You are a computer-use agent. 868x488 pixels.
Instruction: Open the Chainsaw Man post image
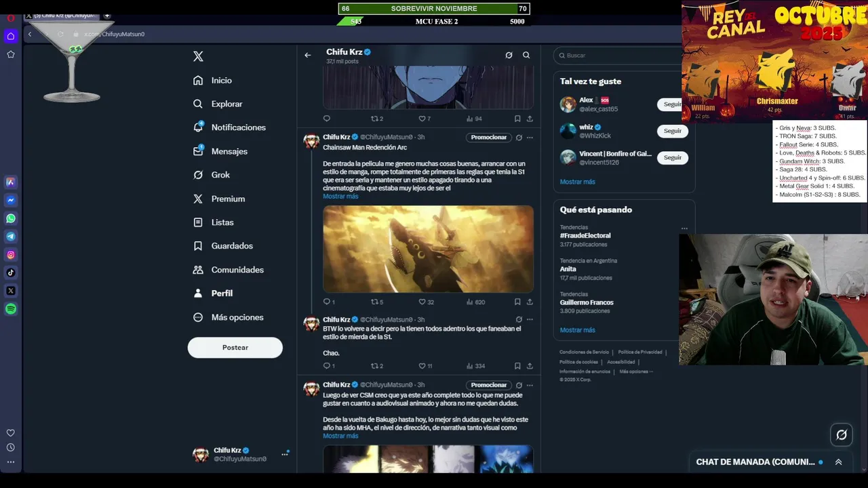pos(428,249)
